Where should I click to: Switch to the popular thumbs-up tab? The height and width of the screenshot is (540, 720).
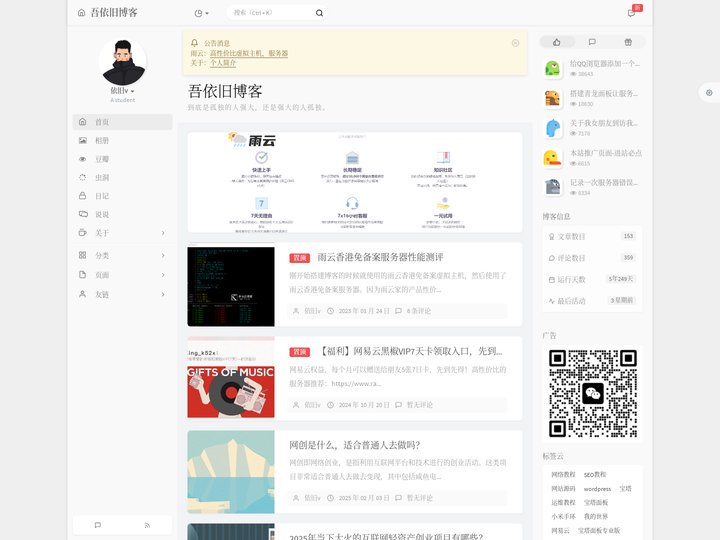557,42
